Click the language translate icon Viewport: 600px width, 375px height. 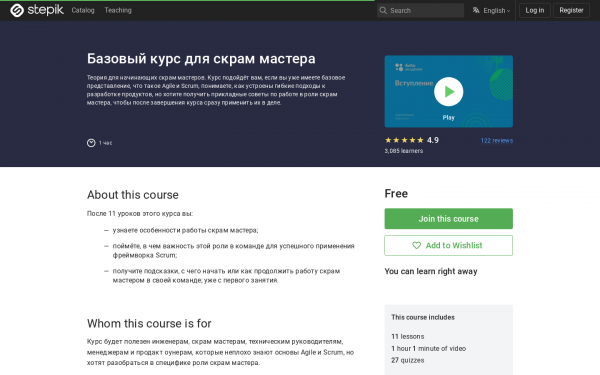[x=476, y=10]
